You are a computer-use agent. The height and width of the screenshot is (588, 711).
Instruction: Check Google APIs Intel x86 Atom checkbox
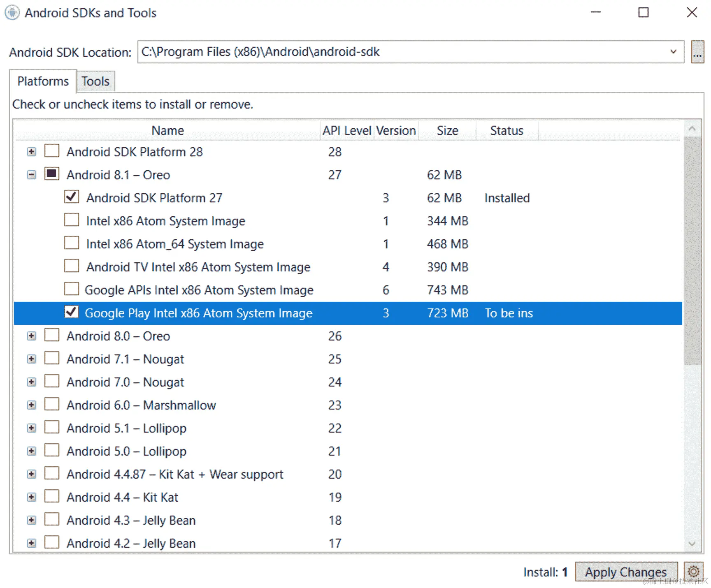[72, 289]
